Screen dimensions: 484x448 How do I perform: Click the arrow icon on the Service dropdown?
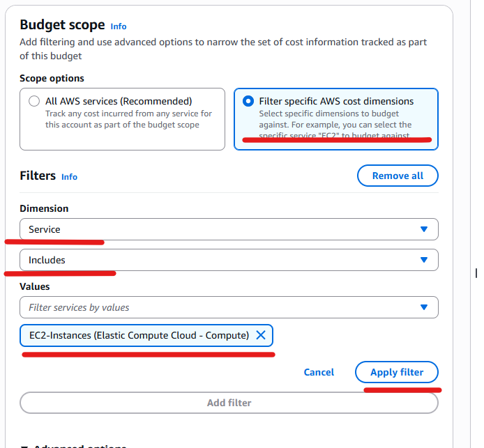424,229
